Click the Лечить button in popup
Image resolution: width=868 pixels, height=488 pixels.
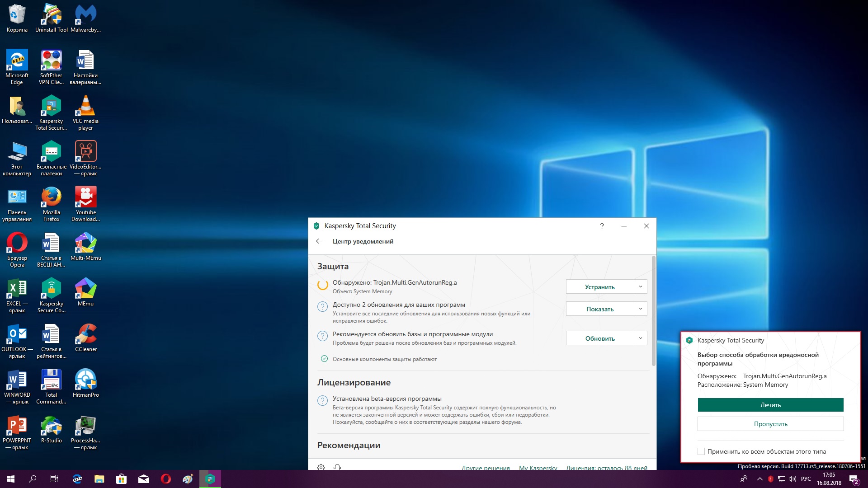(x=770, y=405)
